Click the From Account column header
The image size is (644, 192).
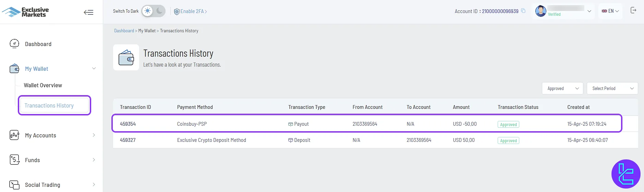[x=367, y=107]
